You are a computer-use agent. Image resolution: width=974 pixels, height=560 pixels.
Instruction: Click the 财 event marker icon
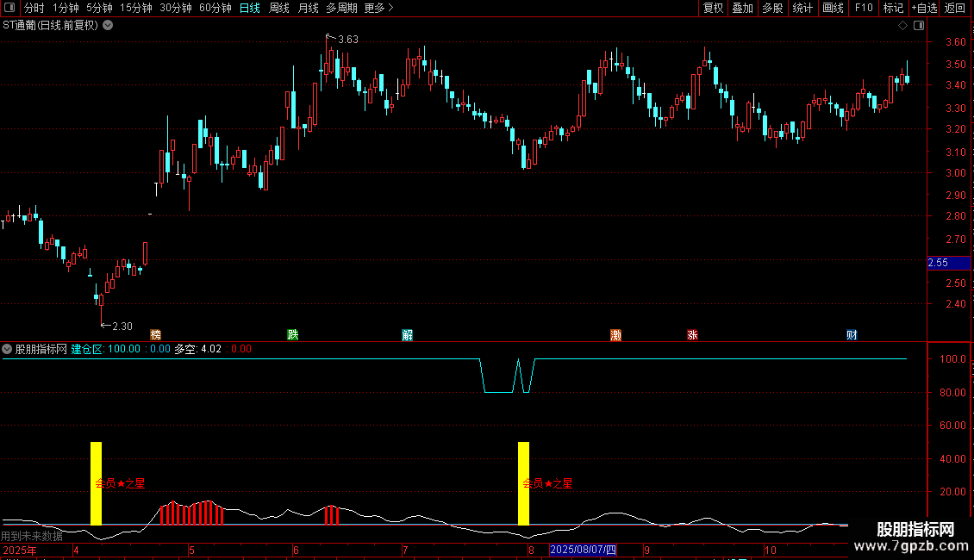tap(852, 334)
